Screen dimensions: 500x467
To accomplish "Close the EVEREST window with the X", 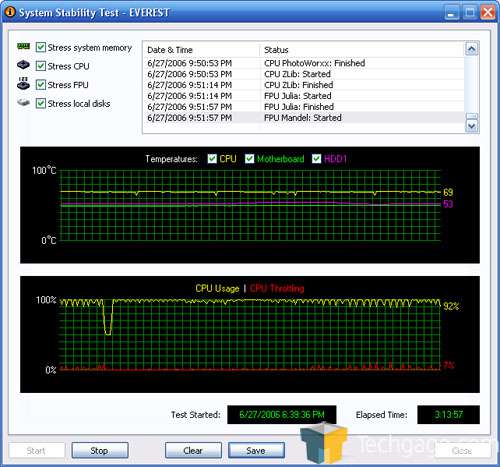I will (x=488, y=13).
